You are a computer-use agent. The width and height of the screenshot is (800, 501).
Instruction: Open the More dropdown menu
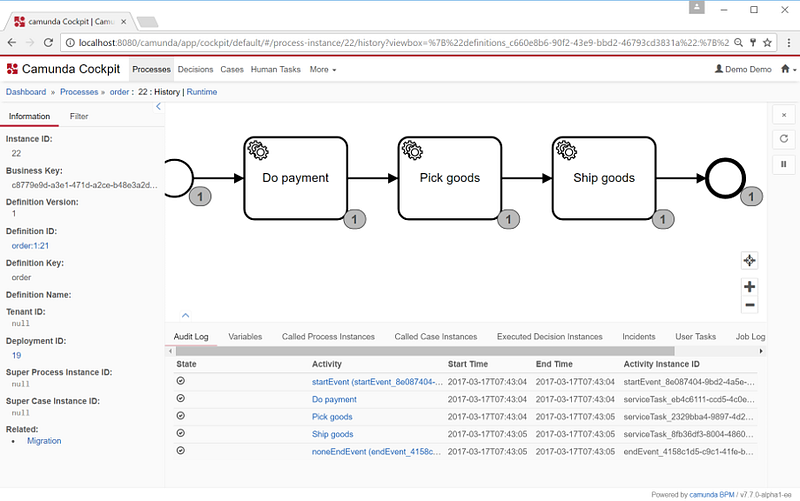(x=322, y=70)
